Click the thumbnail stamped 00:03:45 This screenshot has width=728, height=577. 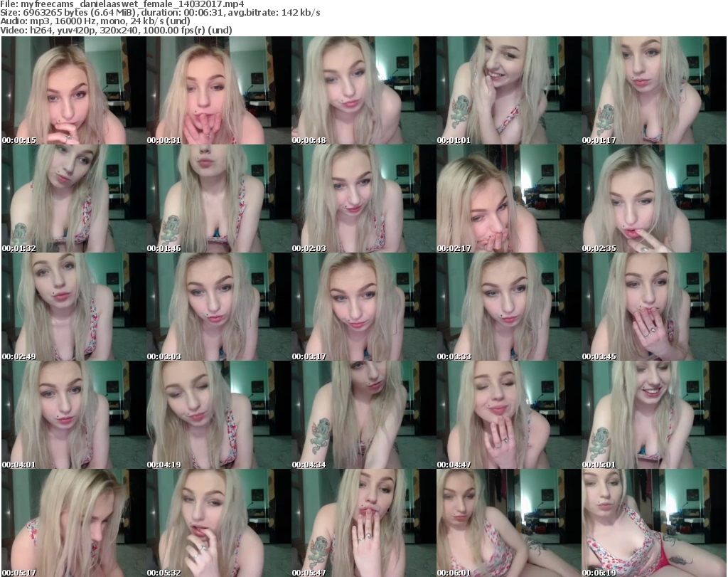tap(654, 307)
